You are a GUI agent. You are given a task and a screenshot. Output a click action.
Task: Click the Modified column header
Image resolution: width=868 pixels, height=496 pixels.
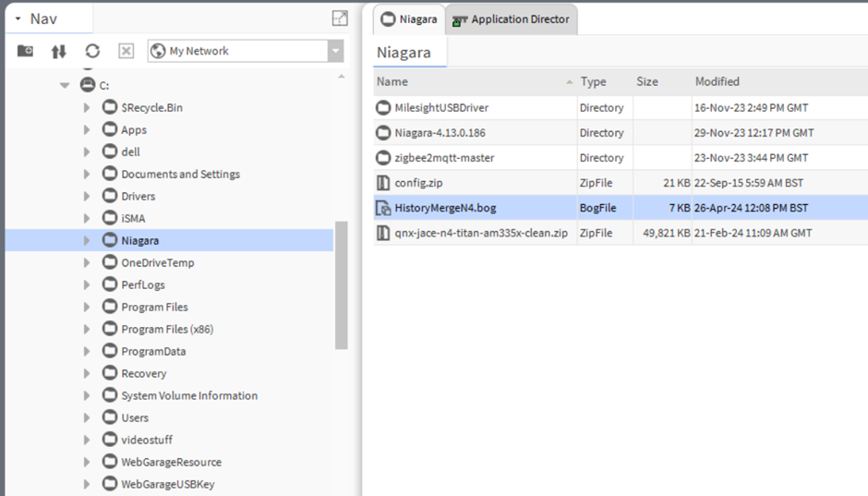coord(717,81)
